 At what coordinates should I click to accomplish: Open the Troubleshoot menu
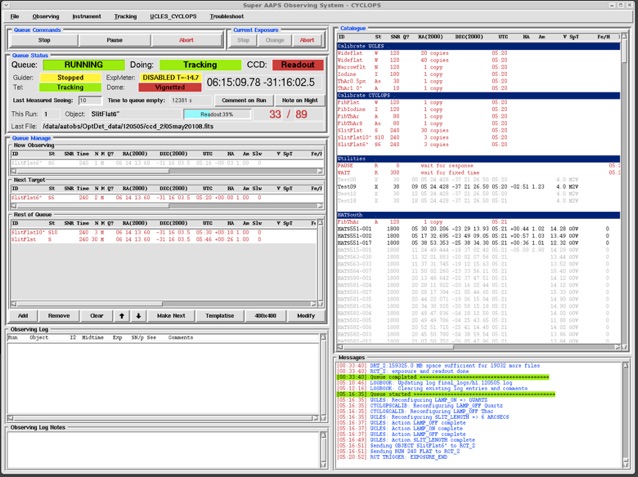tap(227, 16)
